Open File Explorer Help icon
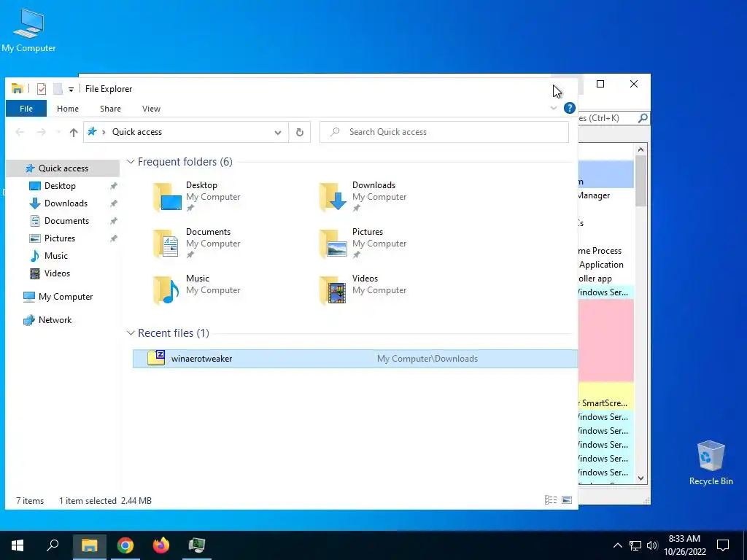Image resolution: width=747 pixels, height=560 pixels. pos(569,108)
